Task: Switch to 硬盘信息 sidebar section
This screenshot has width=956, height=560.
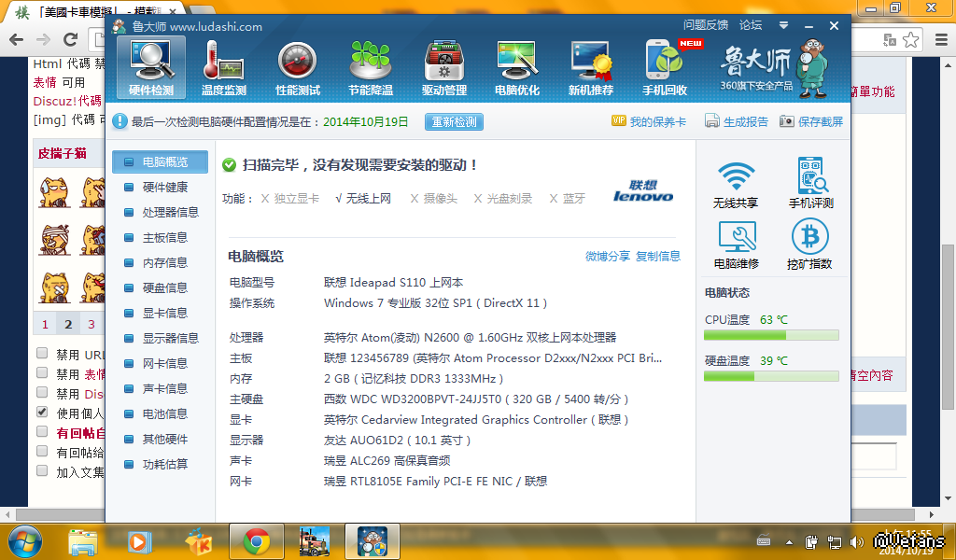Action: pyautogui.click(x=164, y=288)
